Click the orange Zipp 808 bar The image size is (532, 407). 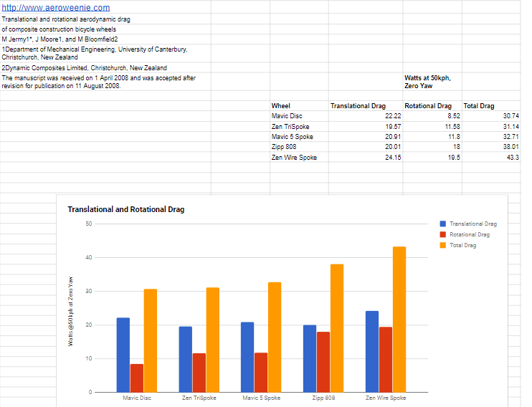click(x=337, y=328)
